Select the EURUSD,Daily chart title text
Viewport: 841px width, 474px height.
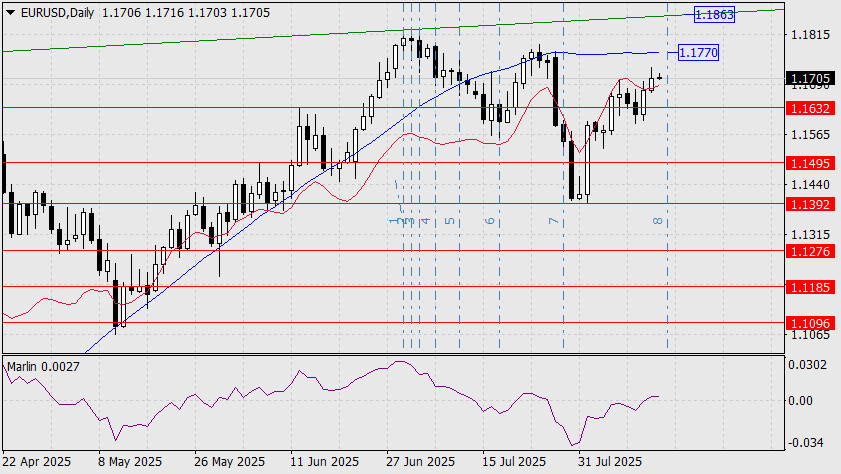point(57,12)
